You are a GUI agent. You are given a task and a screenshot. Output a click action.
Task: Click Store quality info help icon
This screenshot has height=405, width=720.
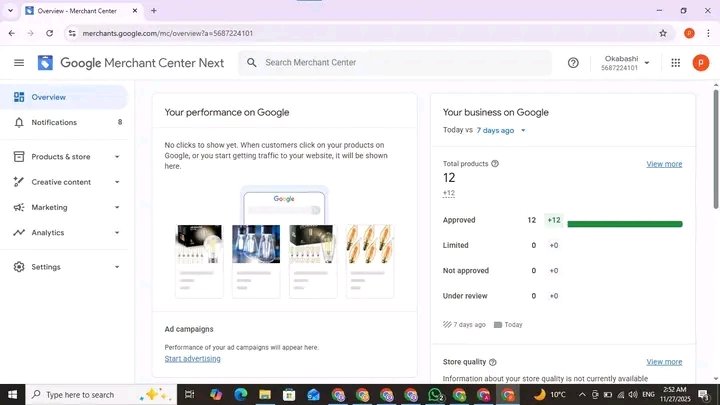click(x=493, y=362)
